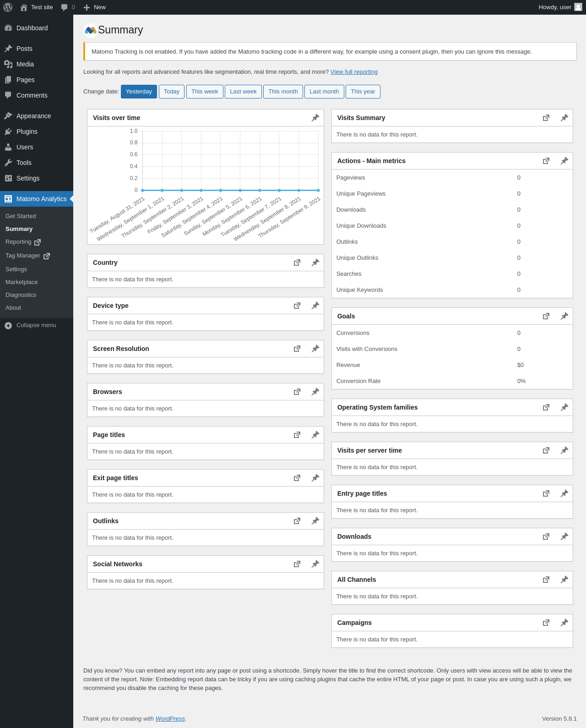Show data for This year
The width and height of the screenshot is (586, 728).
pos(363,92)
